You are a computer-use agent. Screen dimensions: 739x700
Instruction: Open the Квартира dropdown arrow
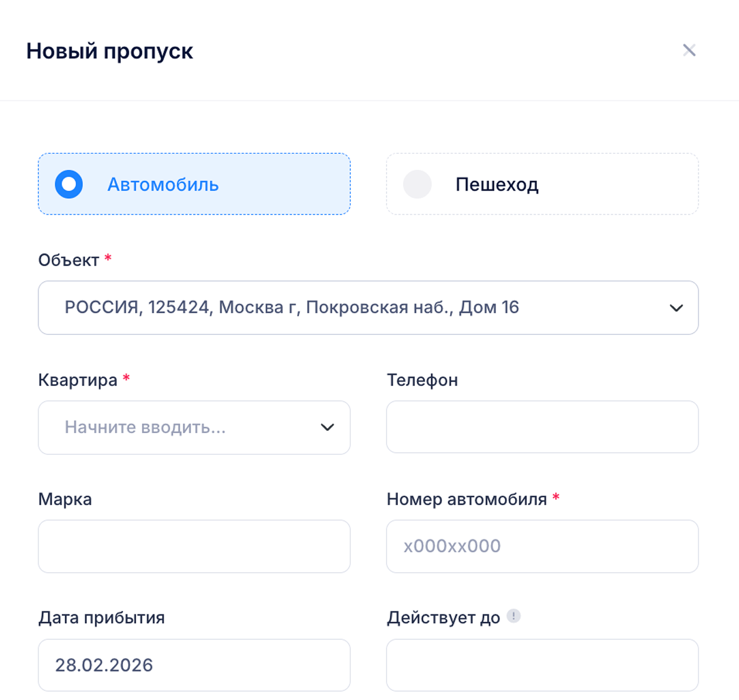click(x=327, y=427)
